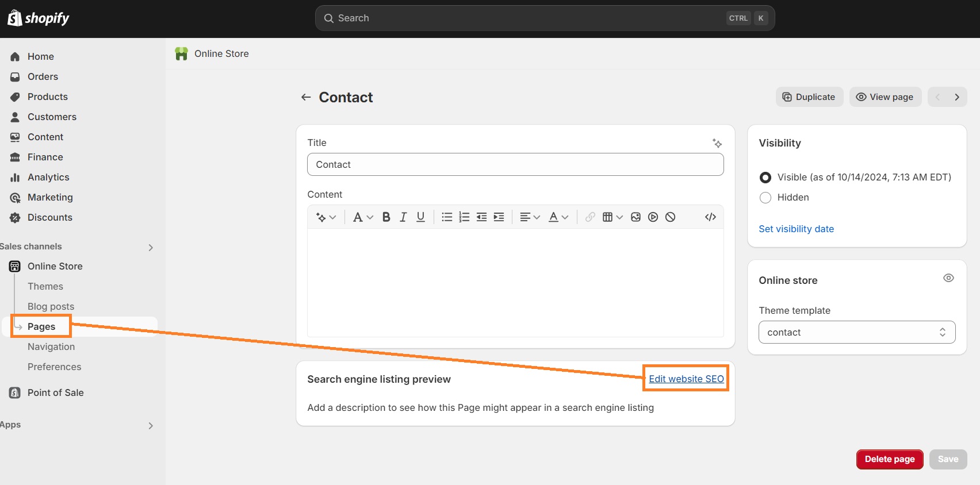This screenshot has height=485, width=980.
Task: Click the green Online Store header icon
Action: click(182, 54)
